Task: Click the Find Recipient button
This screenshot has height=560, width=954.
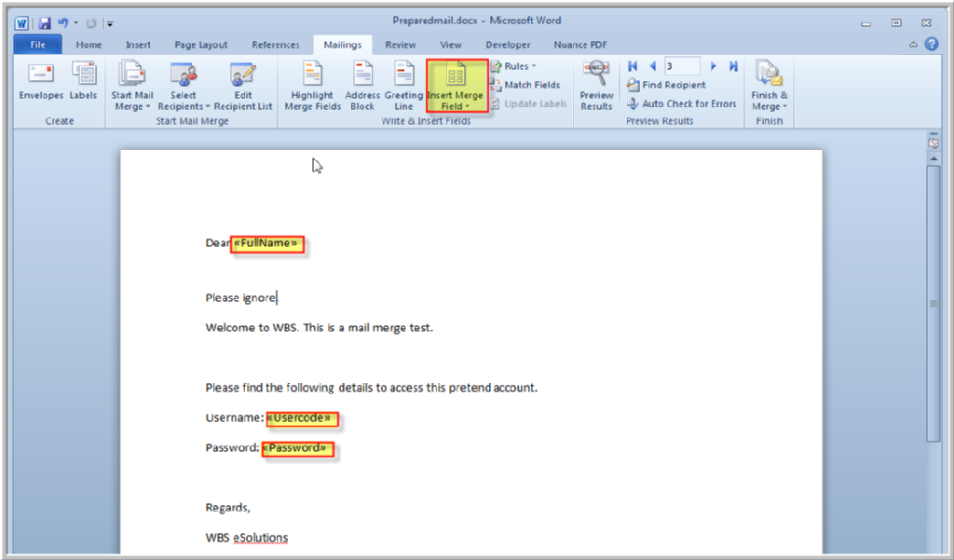Action: (x=667, y=85)
